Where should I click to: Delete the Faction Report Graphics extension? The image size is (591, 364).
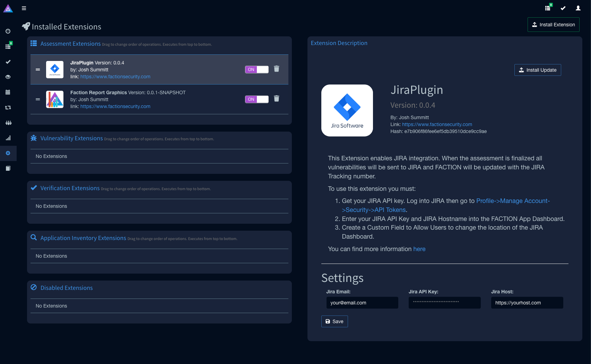277,99
